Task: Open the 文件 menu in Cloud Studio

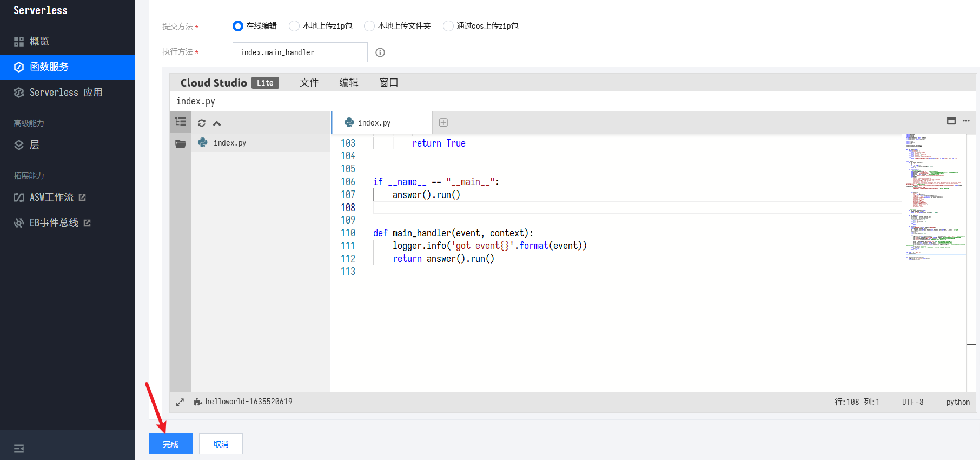Action: coord(309,83)
